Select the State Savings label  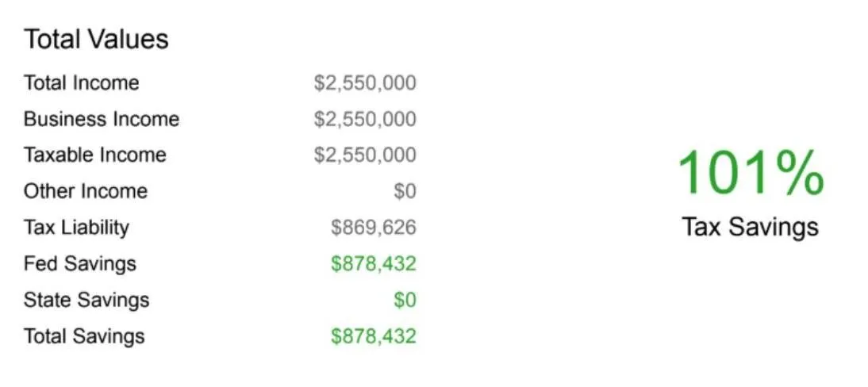click(x=86, y=300)
